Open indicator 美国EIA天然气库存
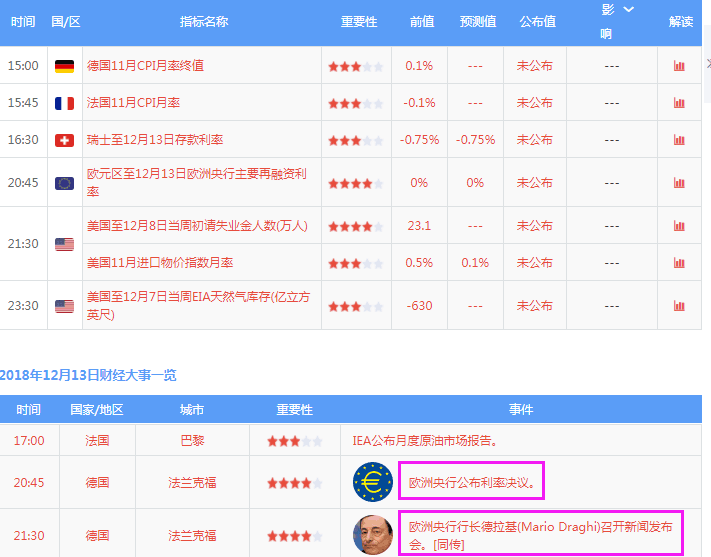The image size is (711, 557). click(199, 305)
